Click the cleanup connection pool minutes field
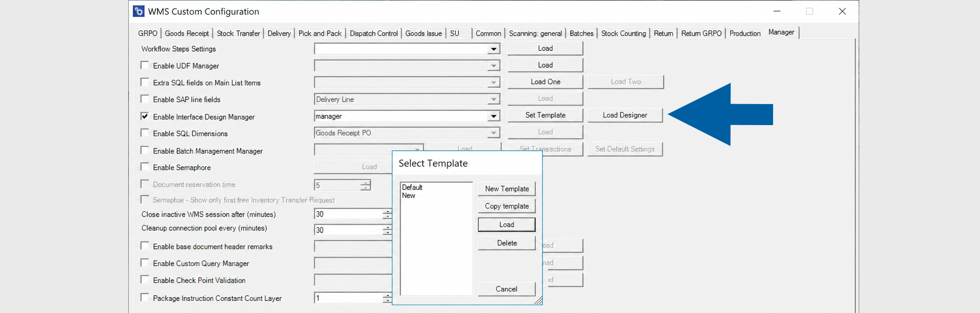 click(x=348, y=230)
